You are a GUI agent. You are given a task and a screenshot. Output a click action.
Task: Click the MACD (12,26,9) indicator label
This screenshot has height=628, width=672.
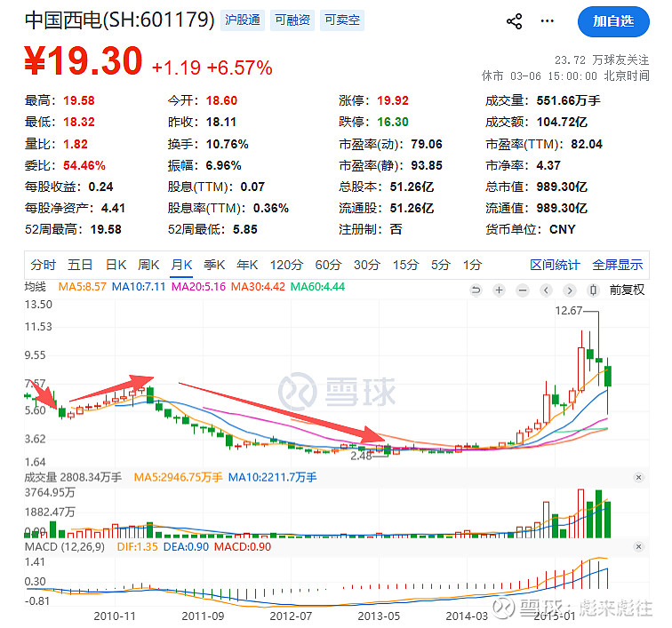point(65,547)
